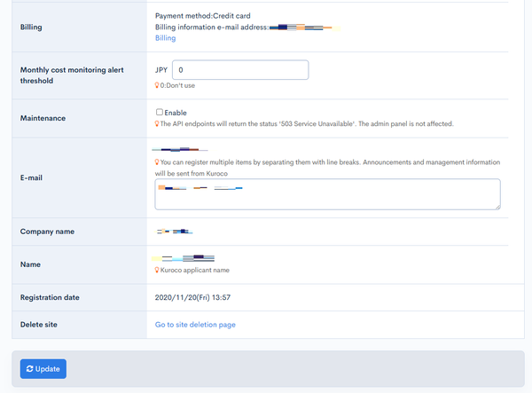Click the 0:Don't use hint text
Screen dimensions: 532x393
click(x=177, y=85)
